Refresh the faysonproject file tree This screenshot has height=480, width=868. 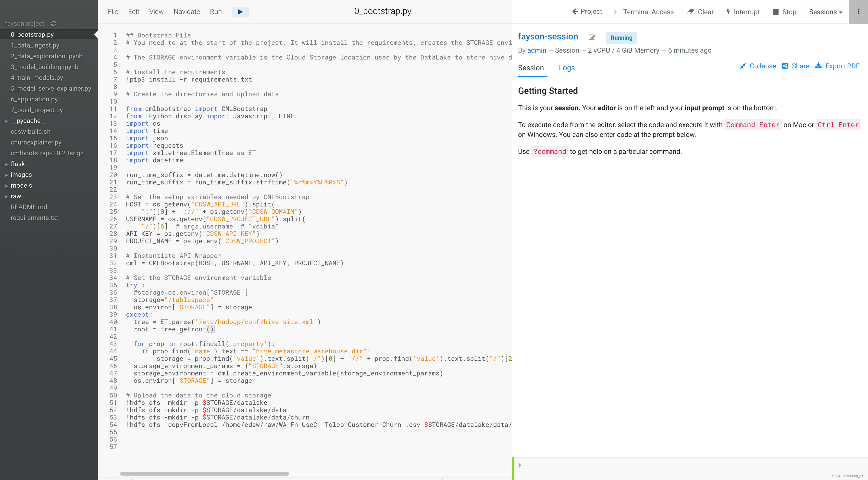pyautogui.click(x=53, y=24)
